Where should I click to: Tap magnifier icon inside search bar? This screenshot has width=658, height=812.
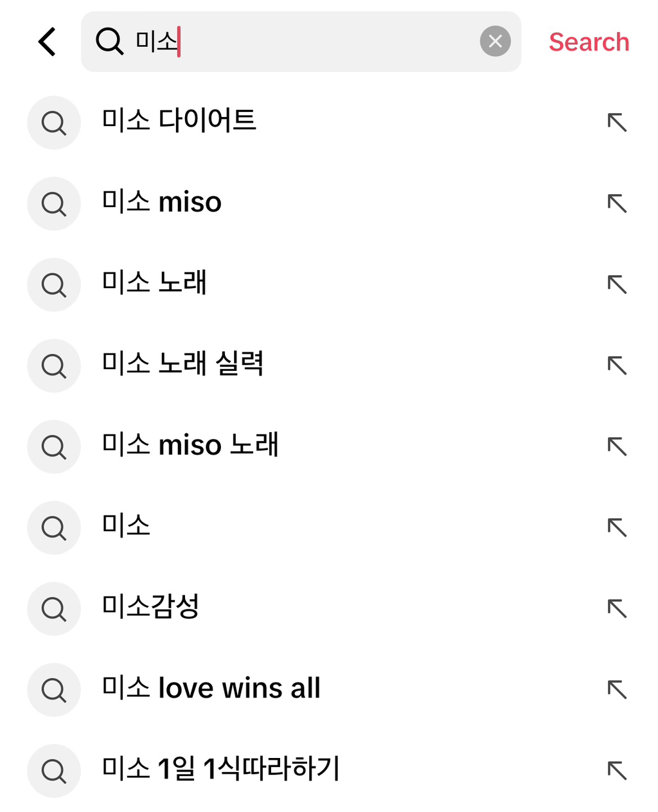pos(109,42)
